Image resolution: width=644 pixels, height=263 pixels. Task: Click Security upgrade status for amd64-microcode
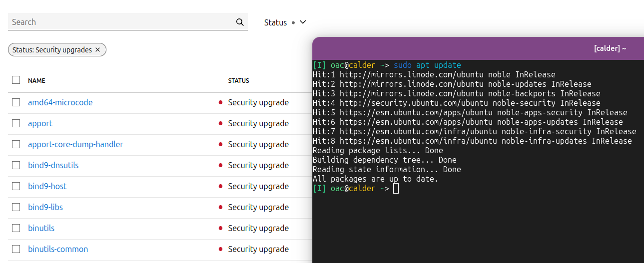tap(258, 102)
